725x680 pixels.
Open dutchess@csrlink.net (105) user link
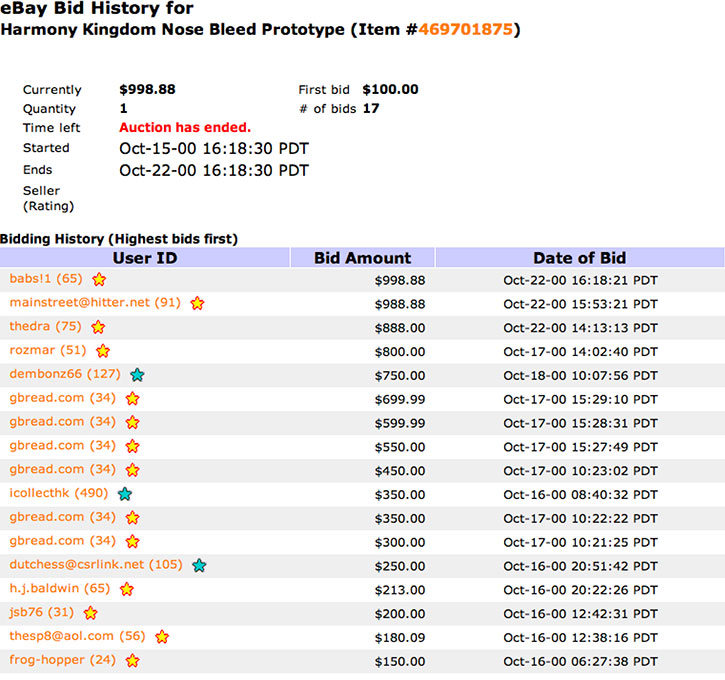pyautogui.click(x=96, y=565)
